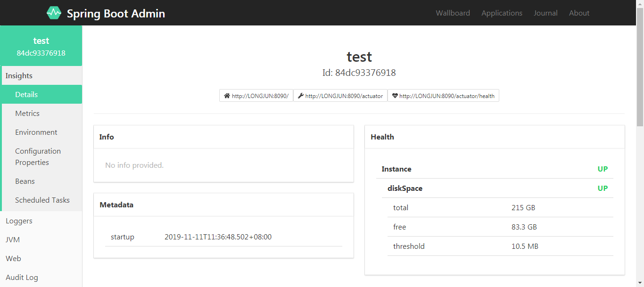Screen dimensions: 644x287
Task: Open the Audit Log view
Action: (x=22, y=277)
